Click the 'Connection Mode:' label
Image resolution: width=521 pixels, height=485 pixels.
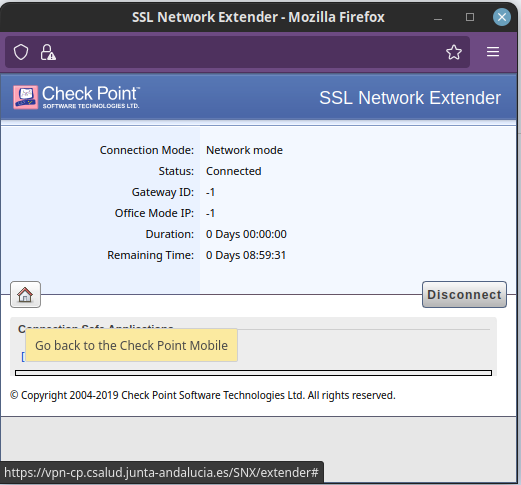[147, 150]
